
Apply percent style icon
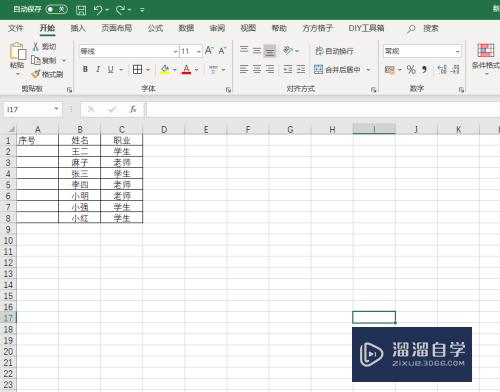point(411,69)
